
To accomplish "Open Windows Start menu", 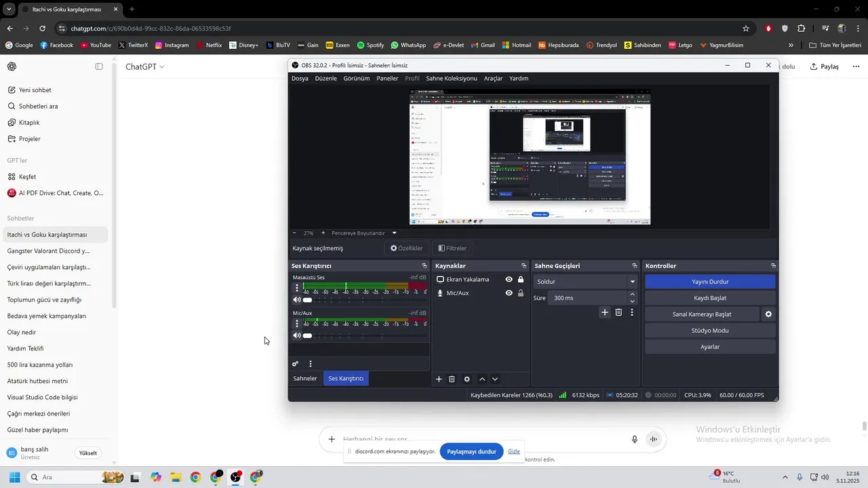I will 14,477.
